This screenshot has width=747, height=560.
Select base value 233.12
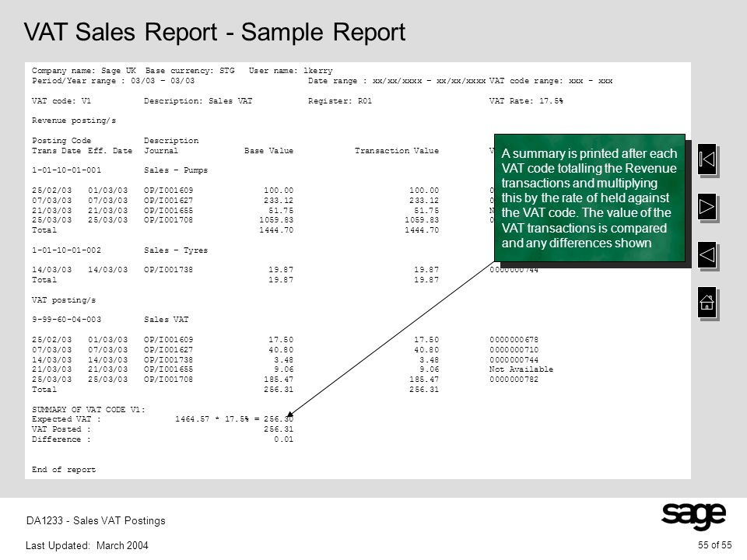[279, 201]
